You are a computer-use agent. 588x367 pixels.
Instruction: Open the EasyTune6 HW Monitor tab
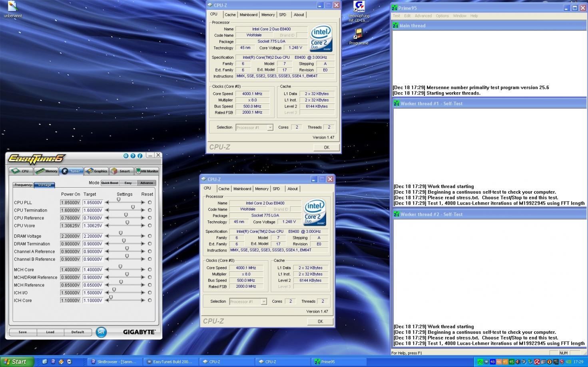coord(147,171)
